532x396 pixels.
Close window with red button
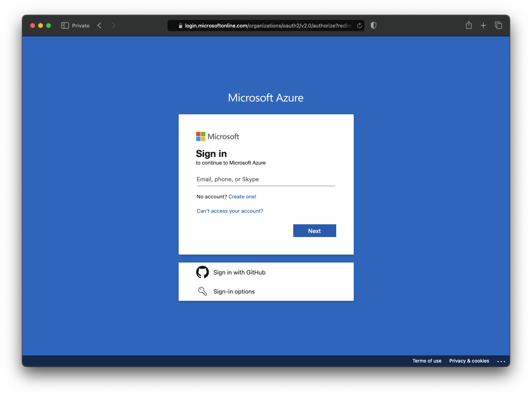(x=33, y=25)
